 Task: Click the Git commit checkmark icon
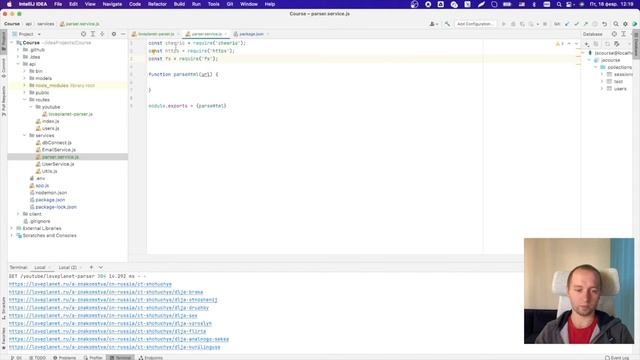576,24
